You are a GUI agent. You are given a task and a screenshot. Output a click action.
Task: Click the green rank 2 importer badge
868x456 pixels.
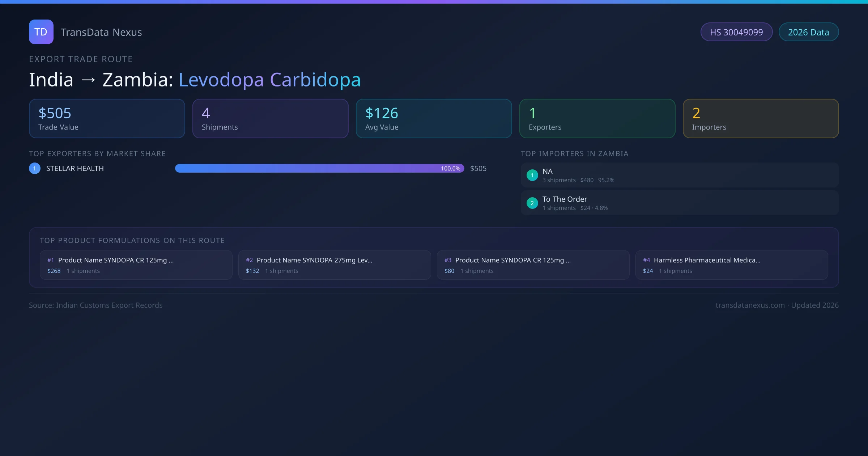click(x=532, y=203)
